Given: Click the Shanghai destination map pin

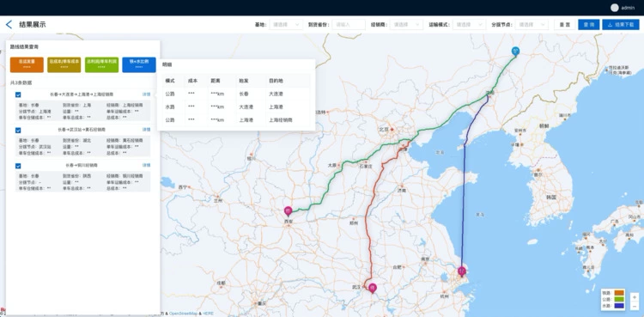Looking at the screenshot, I should point(462,271).
